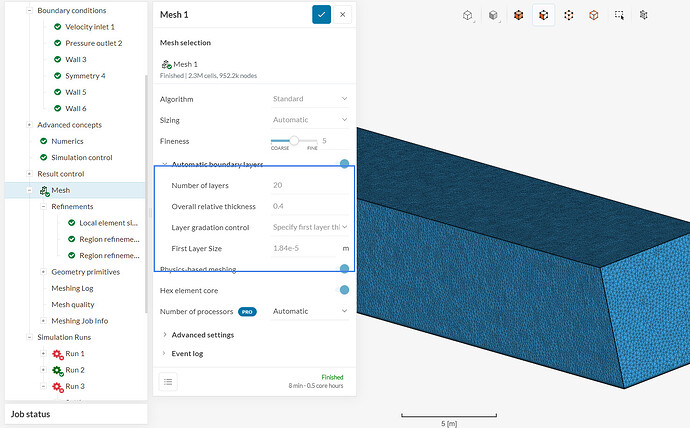Select Run 3 simulation run
This screenshot has width=690, height=428.
(x=75, y=386)
